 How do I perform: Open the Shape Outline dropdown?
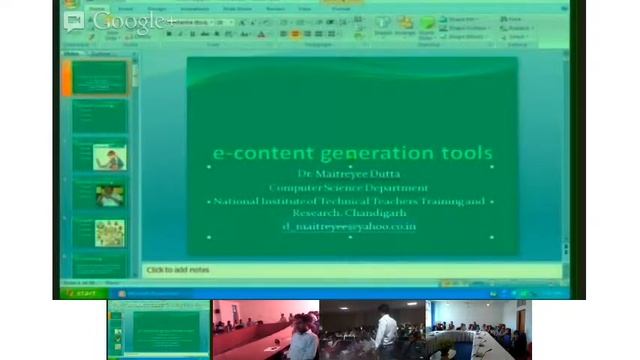[x=464, y=28]
